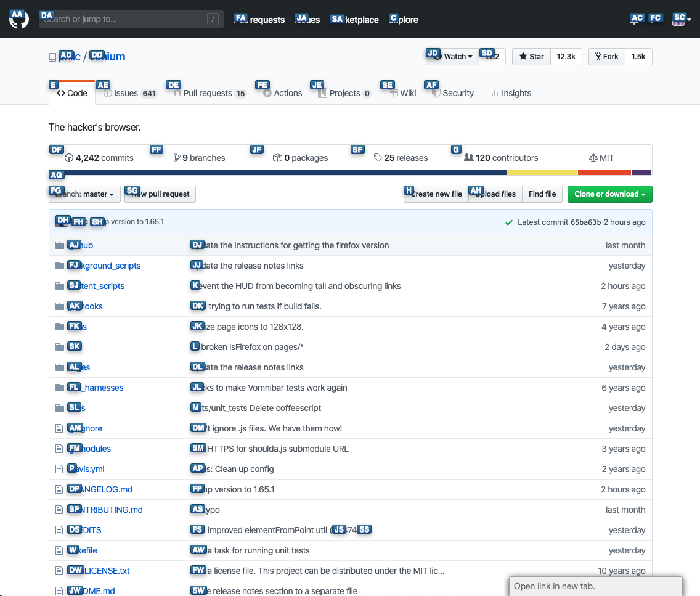Click the contributors people icon
The width and height of the screenshot is (700, 596).
470,158
